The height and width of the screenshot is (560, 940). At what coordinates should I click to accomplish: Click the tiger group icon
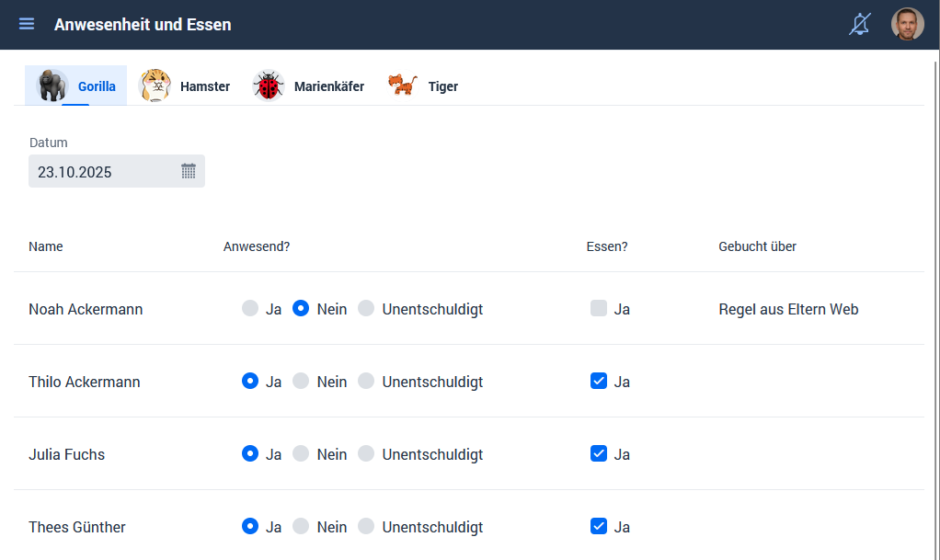point(402,86)
